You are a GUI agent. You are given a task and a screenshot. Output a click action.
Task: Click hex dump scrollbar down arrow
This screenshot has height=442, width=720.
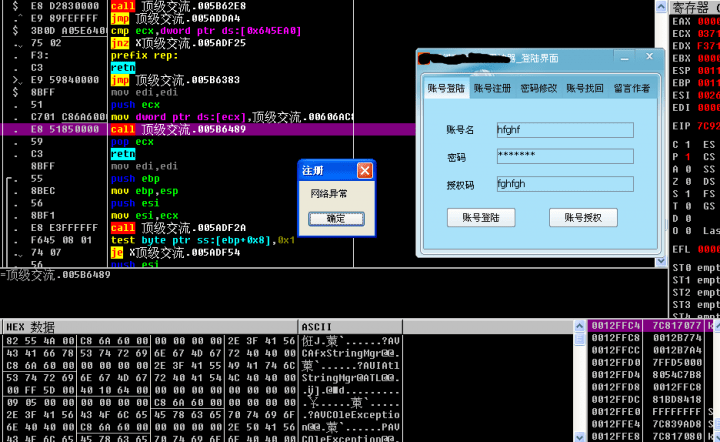pyautogui.click(x=579, y=436)
